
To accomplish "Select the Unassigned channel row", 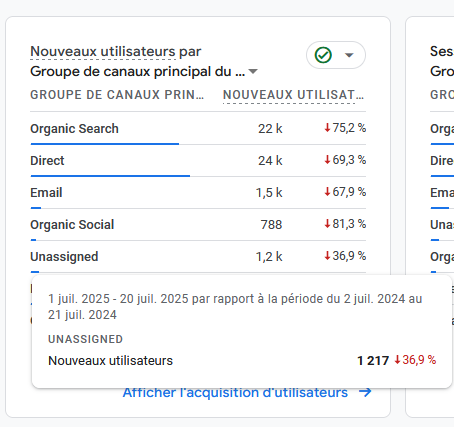I will point(198,257).
